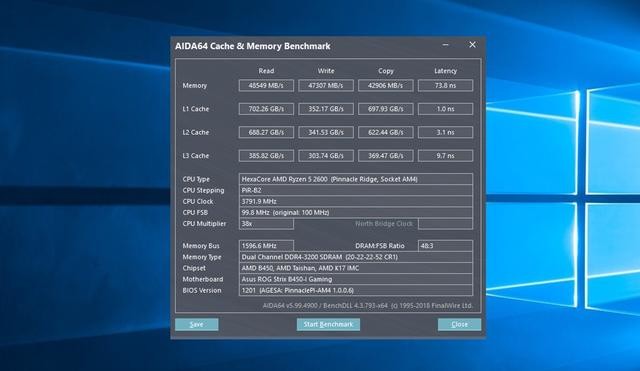The width and height of the screenshot is (640, 371).
Task: Click the Memory Read value 48549 MB/s
Action: click(266, 86)
